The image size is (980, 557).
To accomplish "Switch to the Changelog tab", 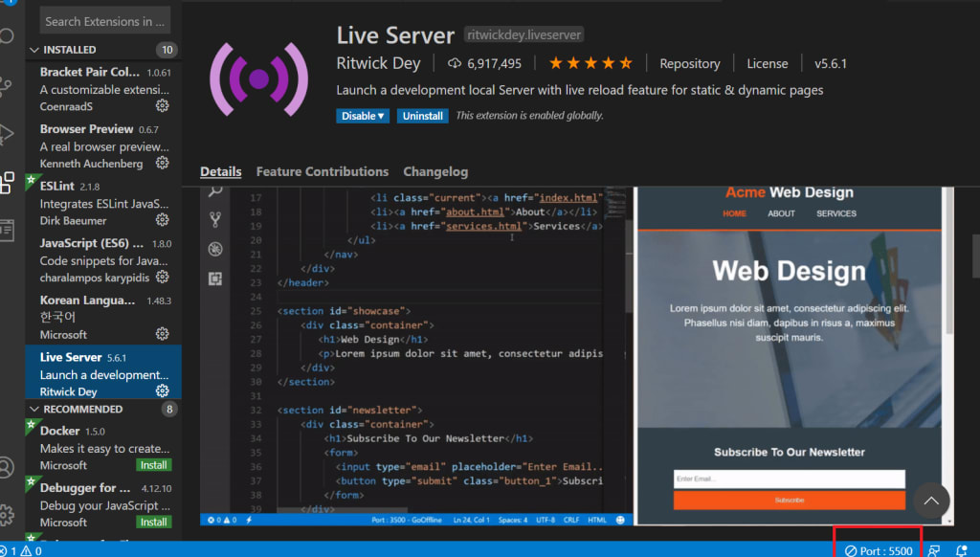I will (435, 171).
